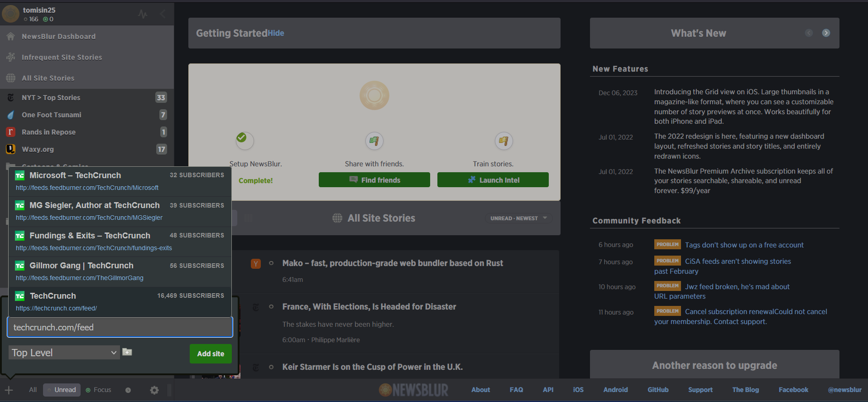
Task: Open the Support footer link
Action: point(700,390)
